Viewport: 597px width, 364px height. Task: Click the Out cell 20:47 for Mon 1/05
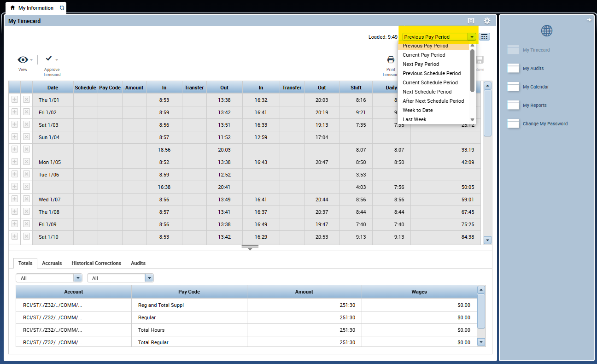pos(322,162)
